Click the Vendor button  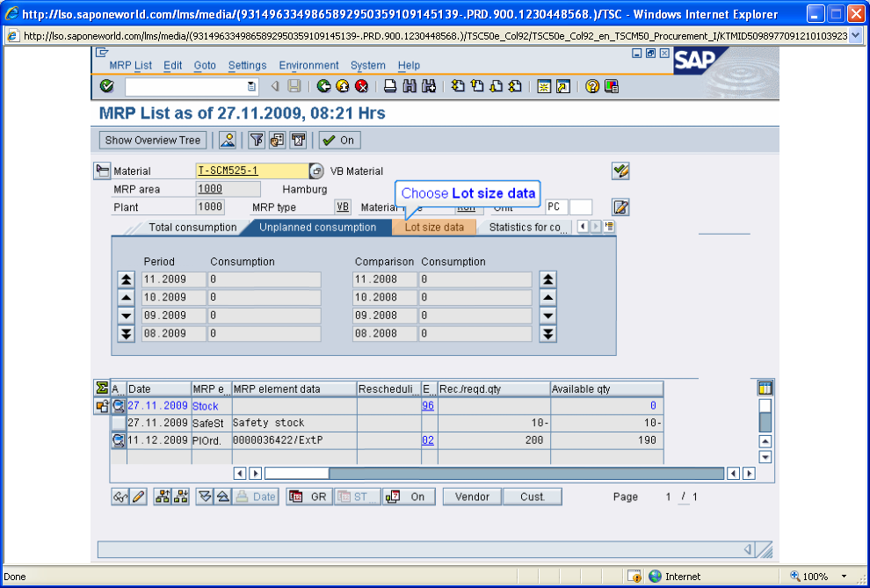[x=472, y=497]
